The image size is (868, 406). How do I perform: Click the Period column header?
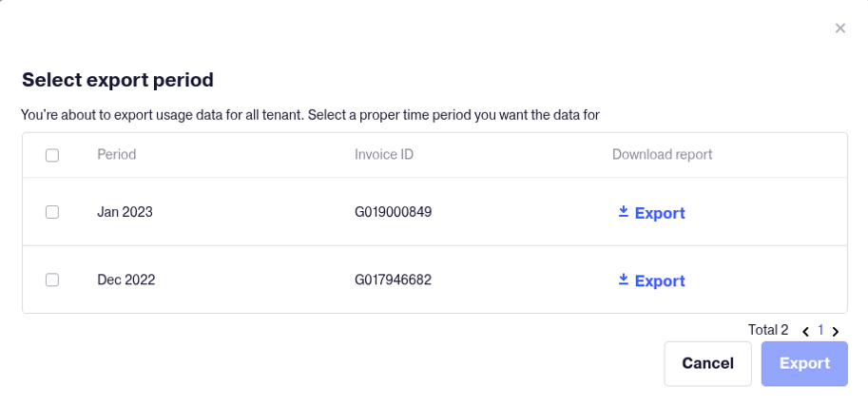116,154
